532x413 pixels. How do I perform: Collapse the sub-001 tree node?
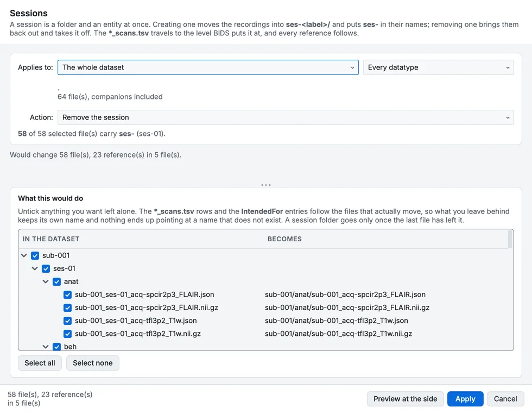tap(24, 255)
